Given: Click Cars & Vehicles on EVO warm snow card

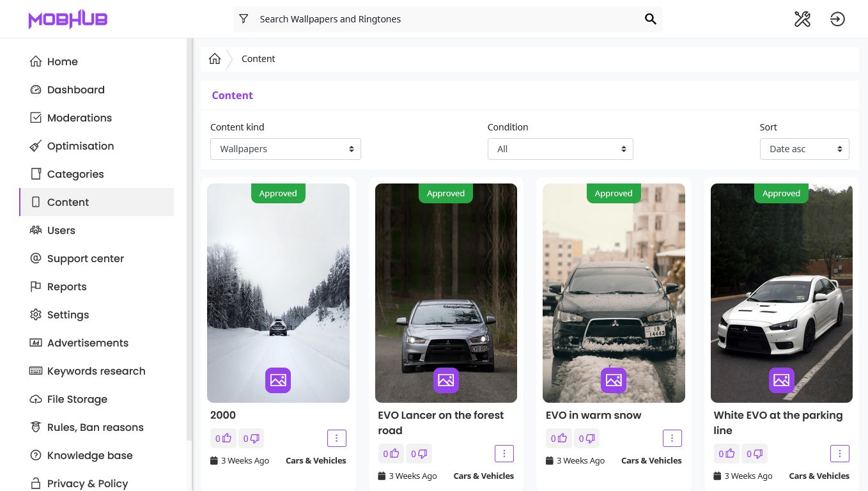Looking at the screenshot, I should click(651, 460).
